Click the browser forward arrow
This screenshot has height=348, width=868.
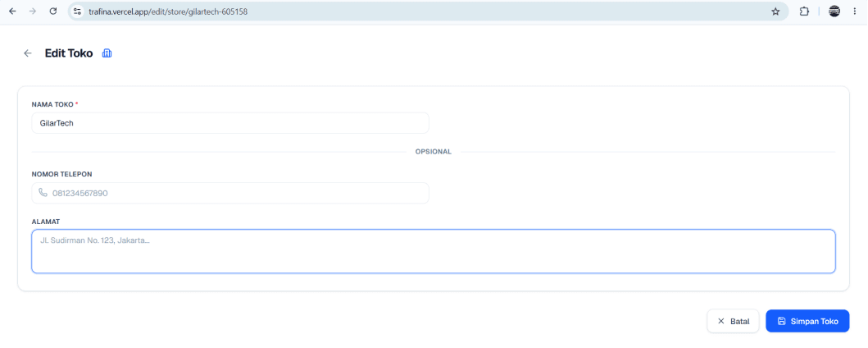33,11
